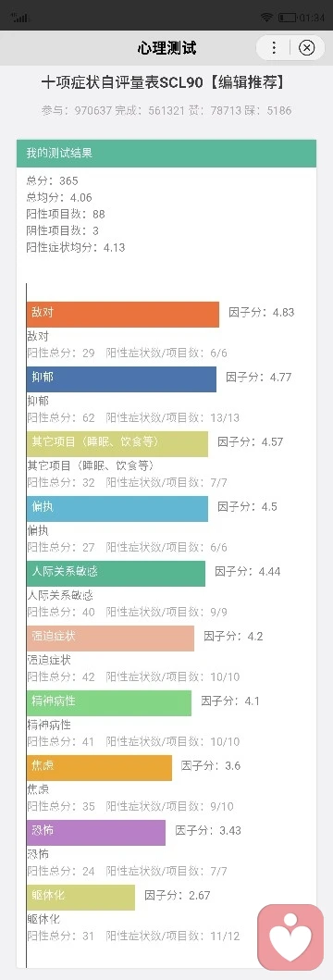Open the three-dot more options menu
This screenshot has height=980, width=333.
pyautogui.click(x=275, y=48)
